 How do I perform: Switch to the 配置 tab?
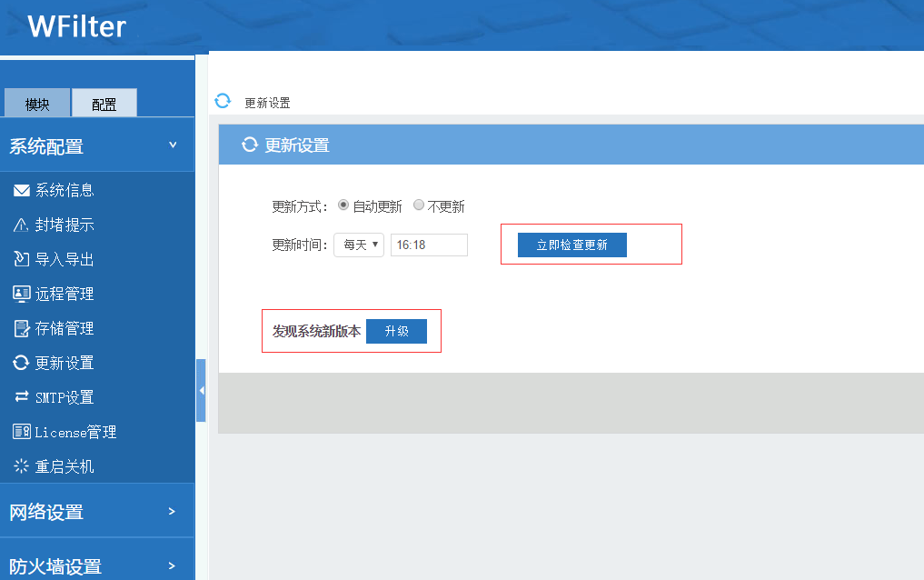(104, 104)
